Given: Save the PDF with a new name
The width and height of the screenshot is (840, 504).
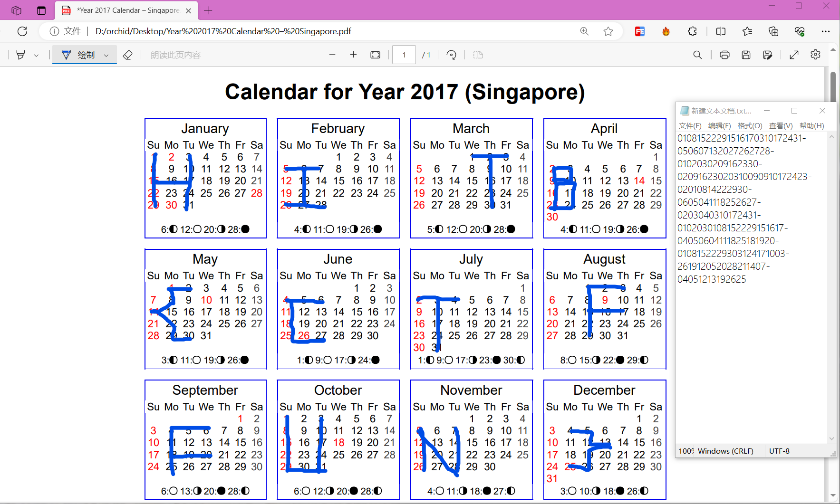Looking at the screenshot, I should tap(768, 55).
